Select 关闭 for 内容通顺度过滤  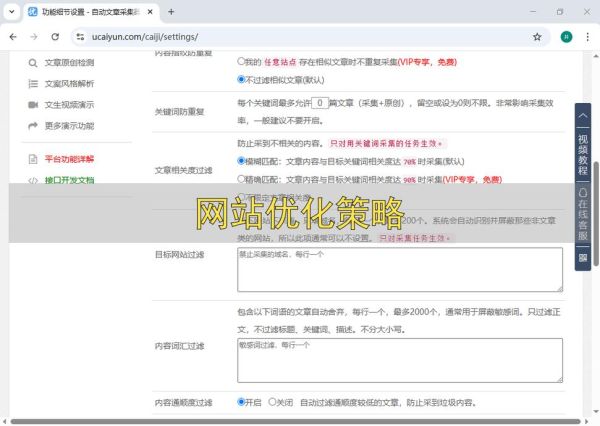[x=272, y=402]
